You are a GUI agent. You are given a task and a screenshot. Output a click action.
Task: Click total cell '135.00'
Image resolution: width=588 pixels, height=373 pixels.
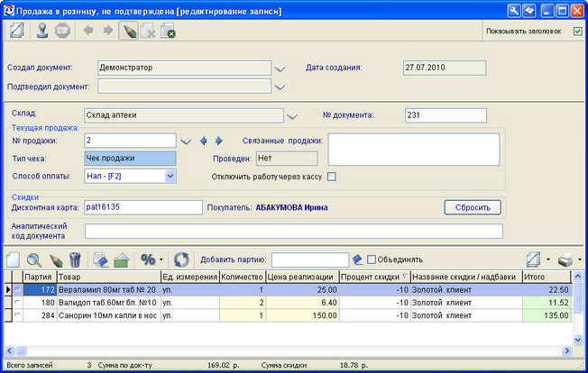(547, 315)
